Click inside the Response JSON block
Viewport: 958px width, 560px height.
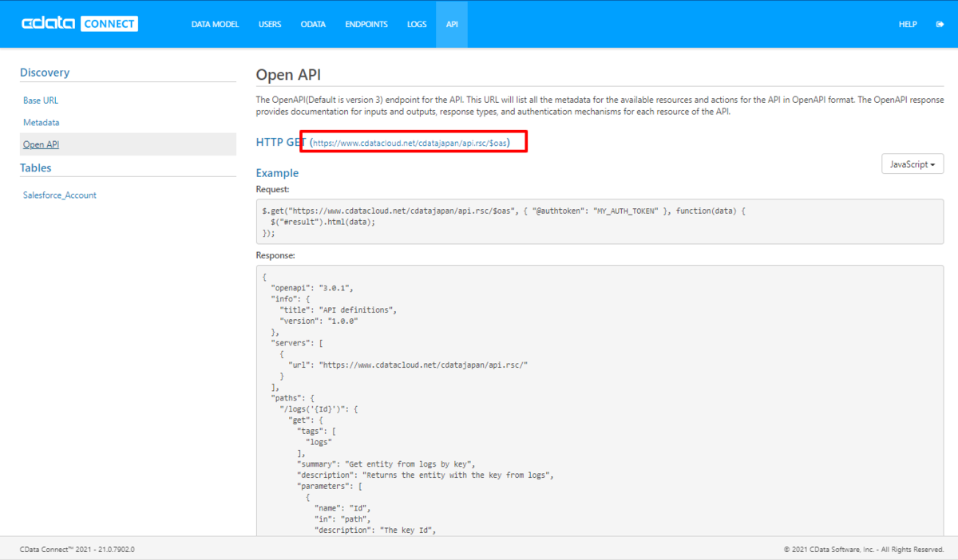coord(600,400)
